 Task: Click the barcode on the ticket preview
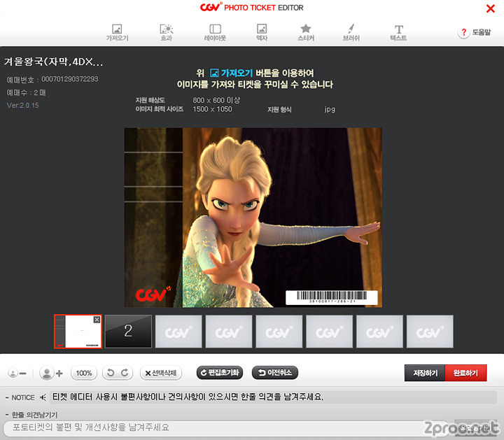coord(331,298)
